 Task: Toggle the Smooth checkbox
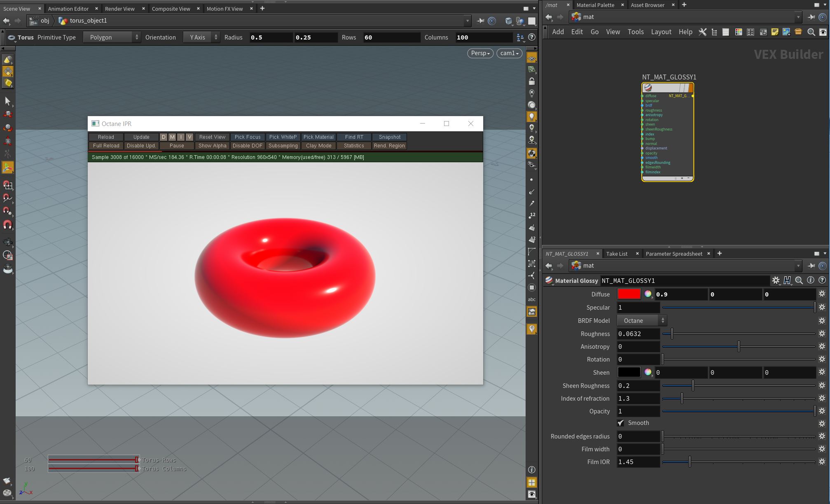tap(621, 423)
